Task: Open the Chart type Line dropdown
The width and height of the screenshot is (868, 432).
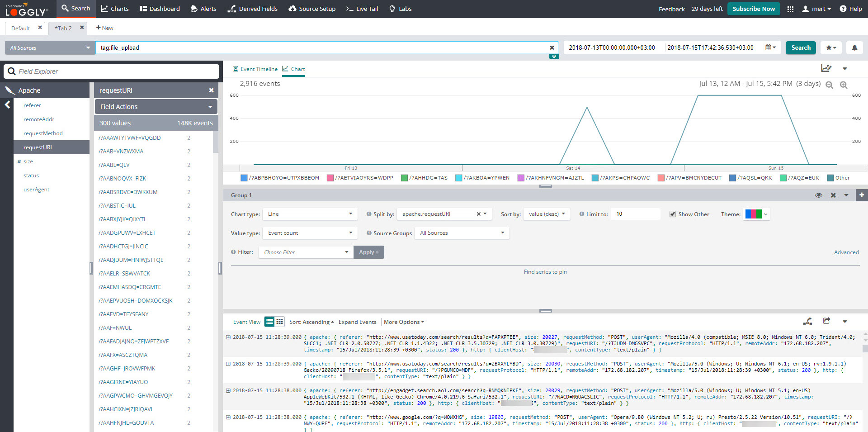Action: point(310,214)
